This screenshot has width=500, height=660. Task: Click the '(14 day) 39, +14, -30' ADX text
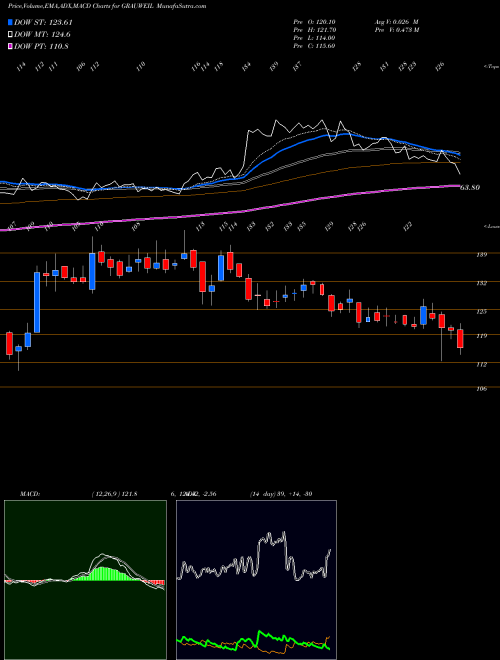tap(281, 494)
